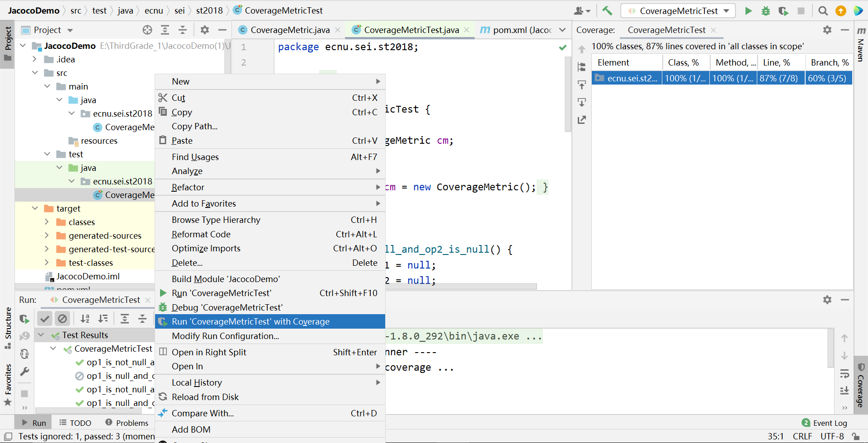Click the editor vertical scrollbar thumb
868x443 pixels.
pos(568,94)
